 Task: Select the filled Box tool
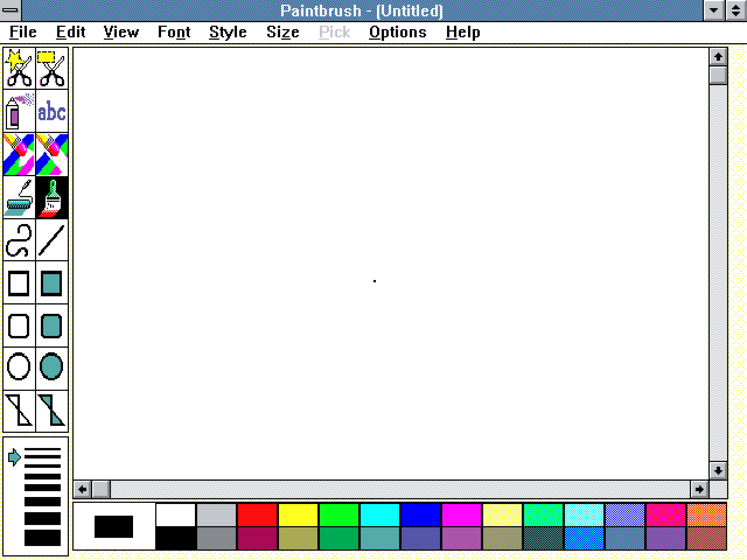tap(51, 283)
